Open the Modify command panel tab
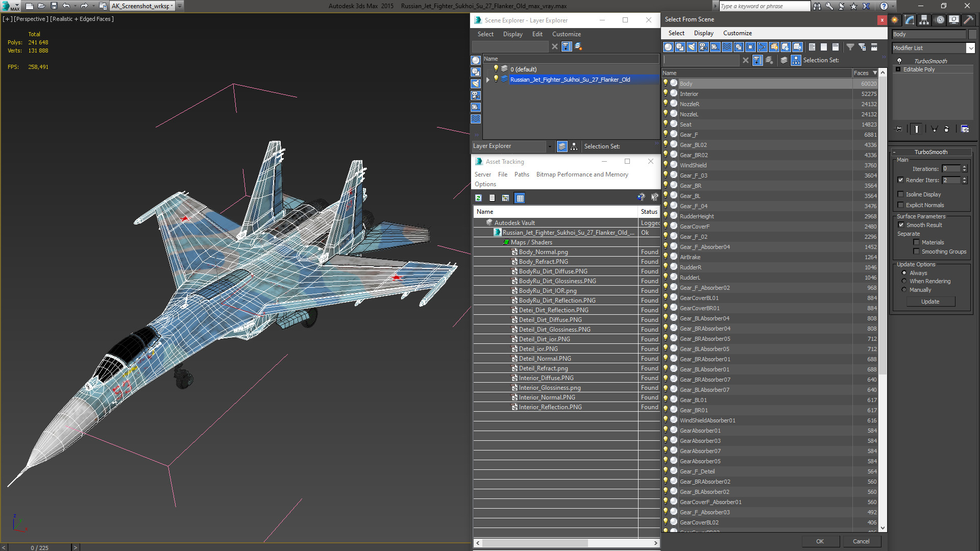Image resolution: width=980 pixels, height=551 pixels. coord(910,20)
